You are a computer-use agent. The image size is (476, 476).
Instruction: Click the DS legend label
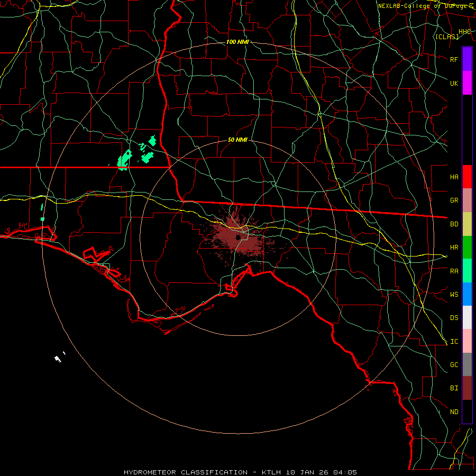(x=454, y=318)
